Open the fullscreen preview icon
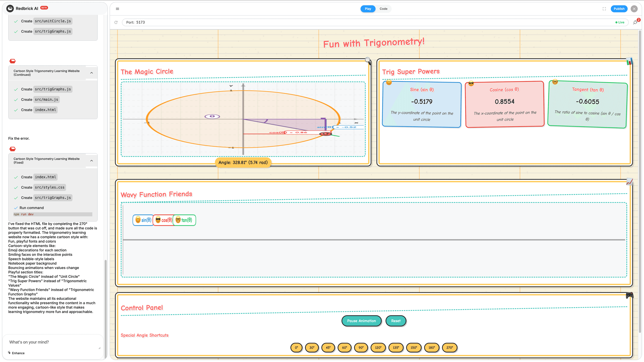Screen dimensions: 644x362 [x=604, y=9]
